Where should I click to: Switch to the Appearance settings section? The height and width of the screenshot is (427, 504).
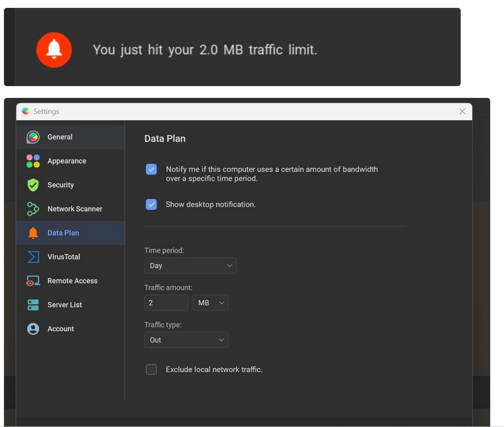pyautogui.click(x=66, y=161)
